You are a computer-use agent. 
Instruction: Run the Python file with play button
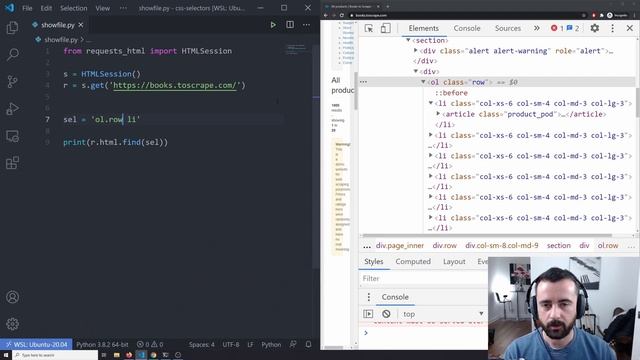pyautogui.click(x=273, y=25)
